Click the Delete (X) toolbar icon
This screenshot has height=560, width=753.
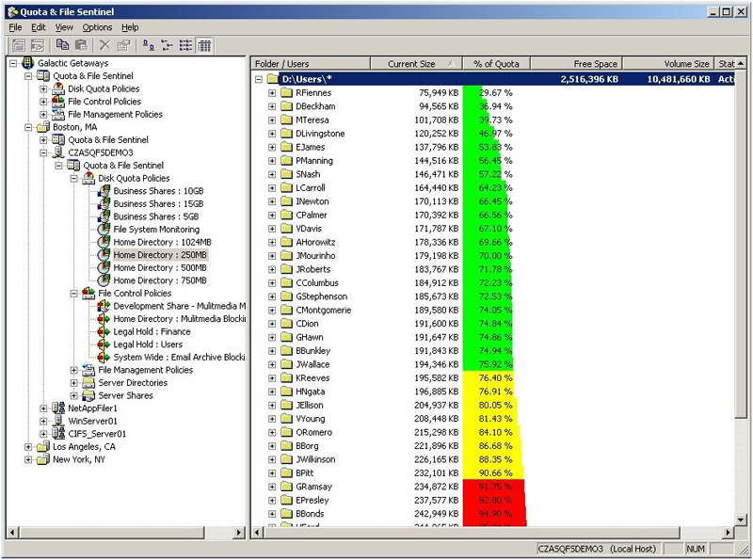tap(104, 45)
